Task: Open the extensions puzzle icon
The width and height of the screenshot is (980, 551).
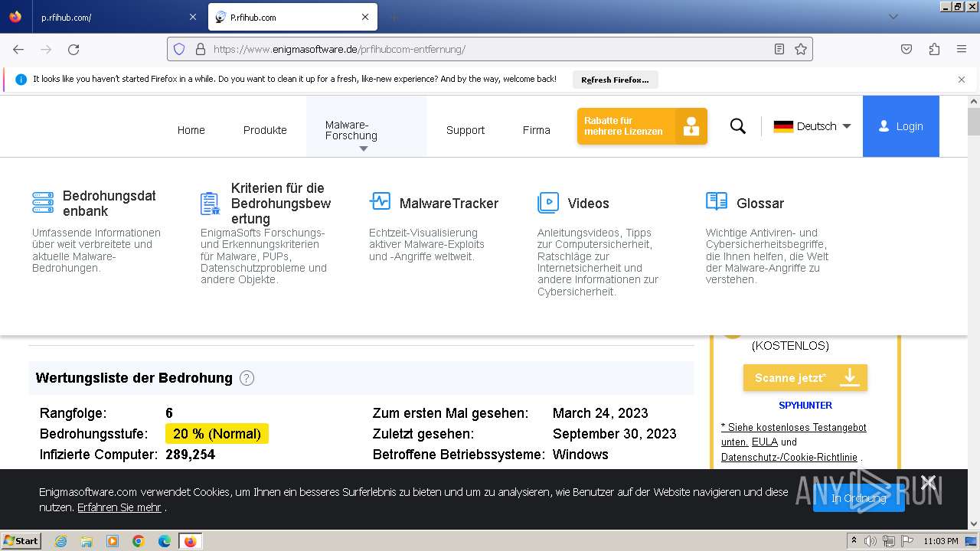Action: pyautogui.click(x=934, y=49)
